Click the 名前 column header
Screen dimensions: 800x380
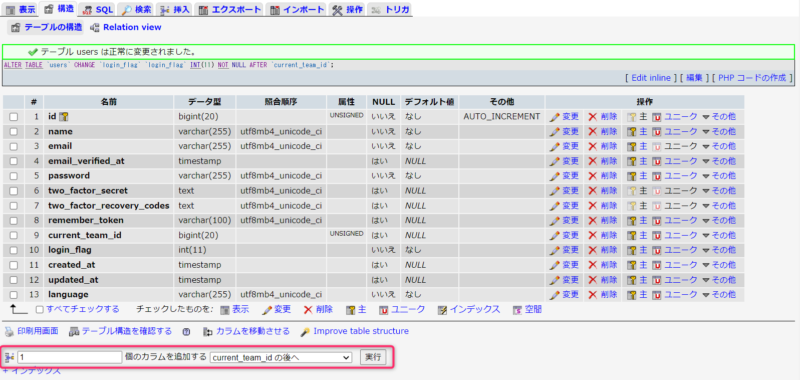click(x=109, y=102)
